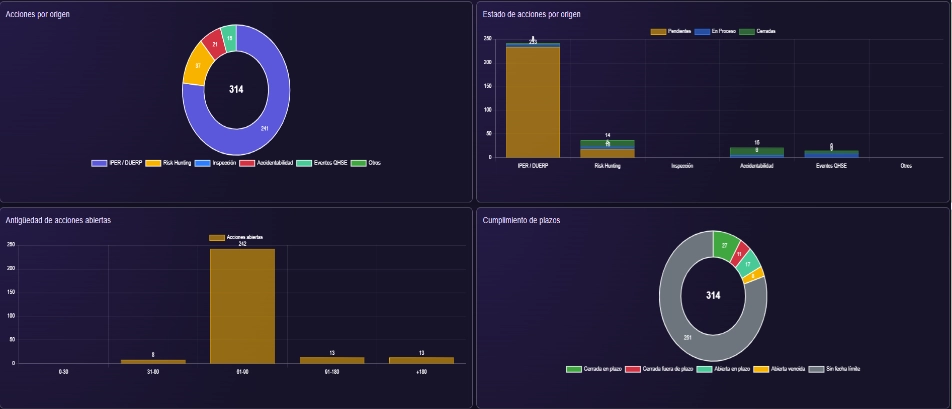Toggle Sin fecha límite legend entry
This screenshot has height=409, width=952.
(x=835, y=369)
